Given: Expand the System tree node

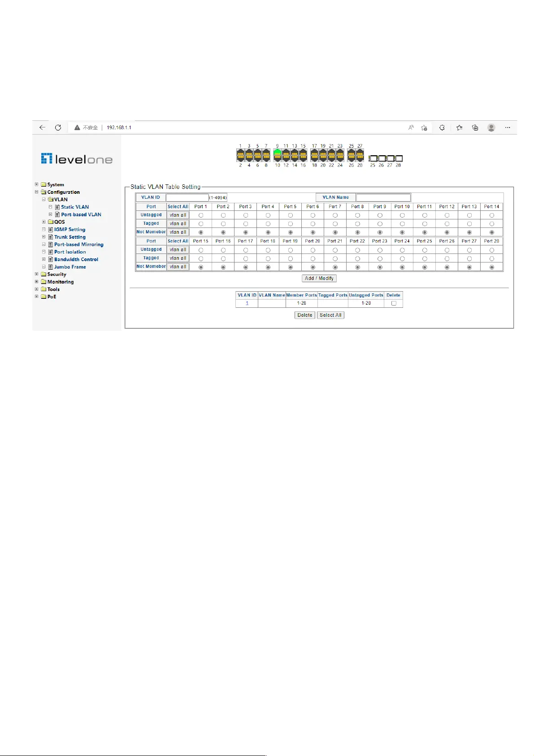Looking at the screenshot, I should (37, 184).
